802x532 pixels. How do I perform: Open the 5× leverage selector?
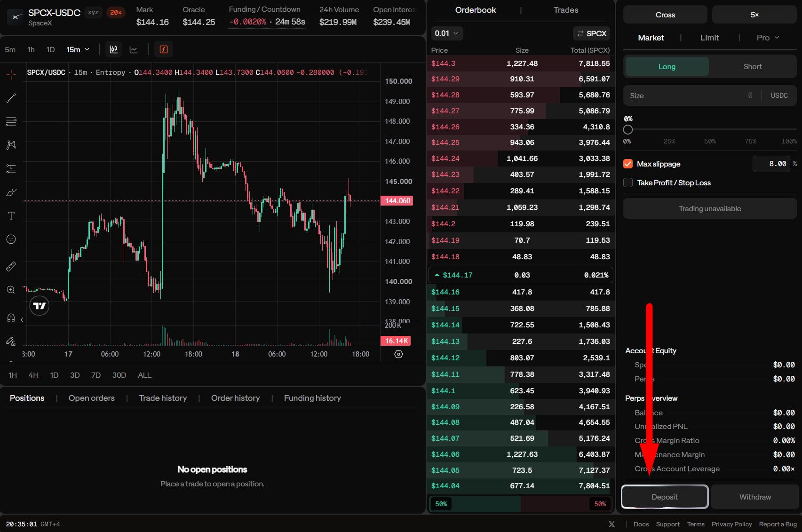pyautogui.click(x=754, y=15)
